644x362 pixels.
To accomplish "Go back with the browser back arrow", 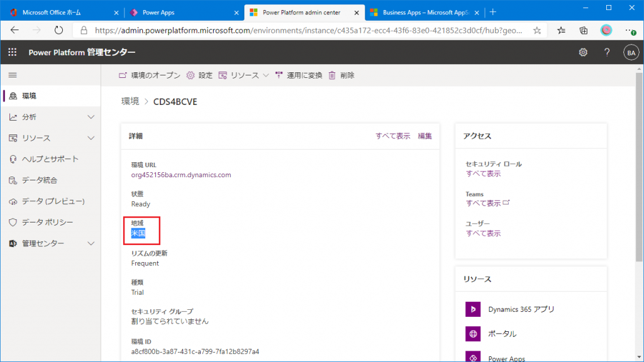I will point(15,30).
